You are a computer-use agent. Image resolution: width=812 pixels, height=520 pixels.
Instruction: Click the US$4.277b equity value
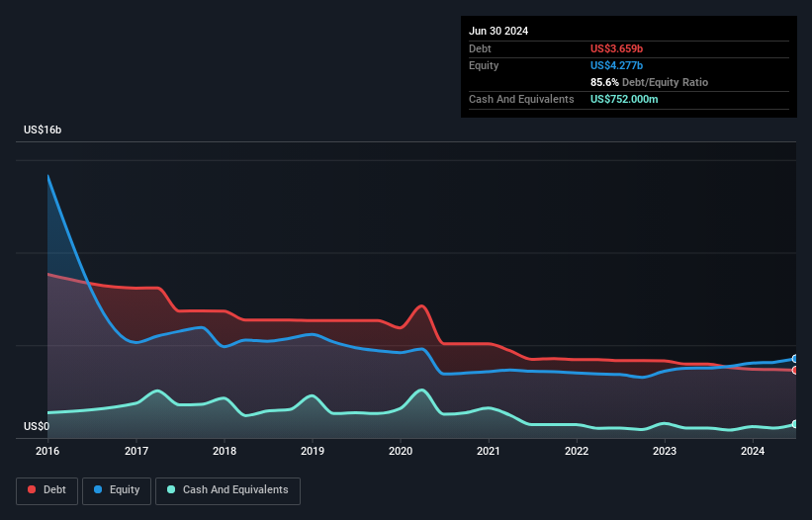tap(616, 65)
